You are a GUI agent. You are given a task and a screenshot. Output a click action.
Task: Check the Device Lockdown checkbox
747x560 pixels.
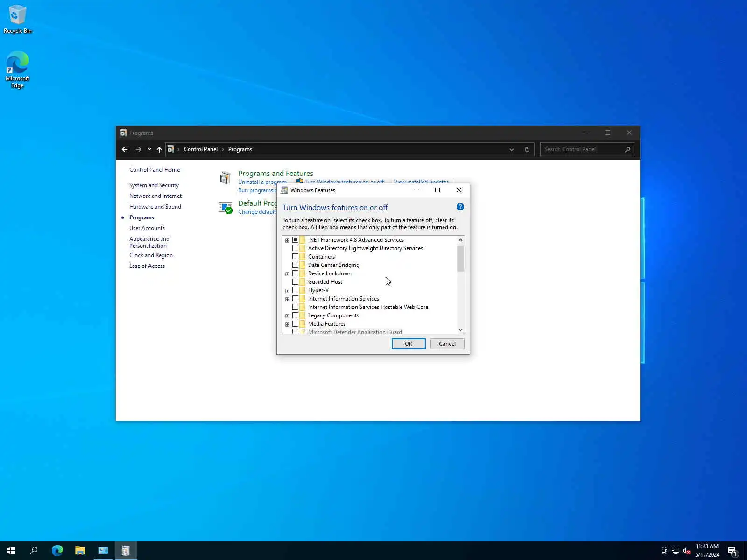tap(295, 273)
